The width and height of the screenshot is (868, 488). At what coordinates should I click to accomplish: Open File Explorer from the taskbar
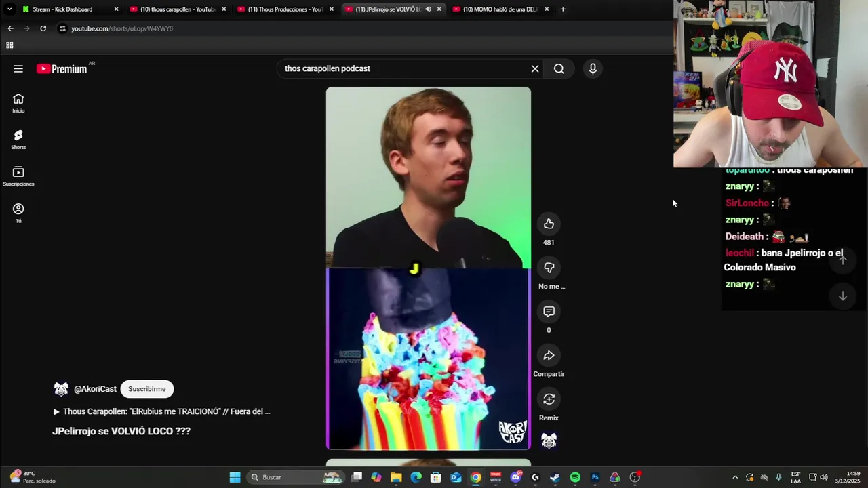coord(396,477)
